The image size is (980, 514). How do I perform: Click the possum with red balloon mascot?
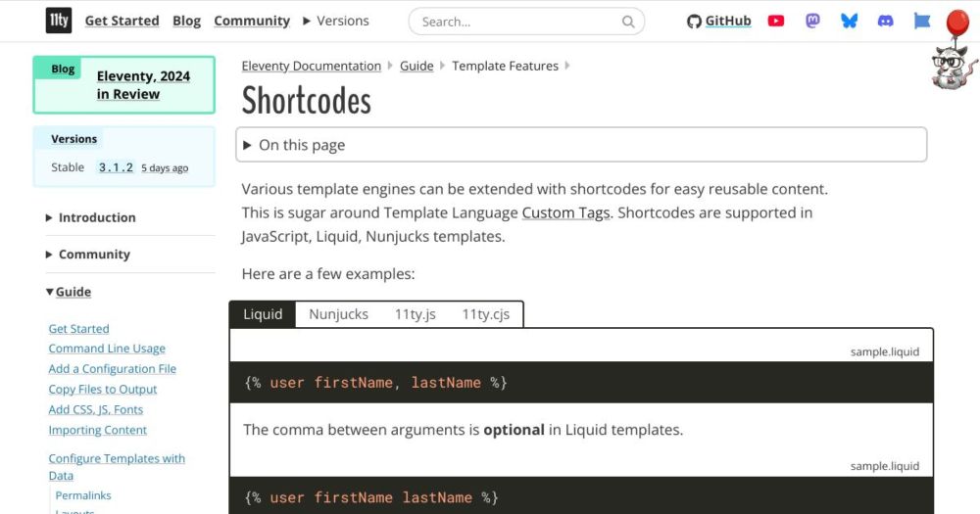(954, 50)
